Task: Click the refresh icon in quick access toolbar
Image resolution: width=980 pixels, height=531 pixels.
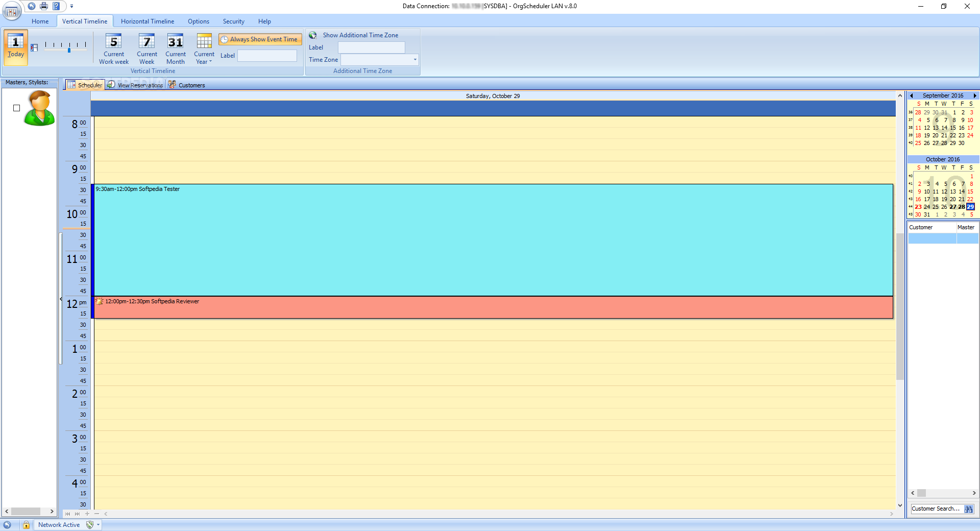Action: pyautogui.click(x=32, y=6)
